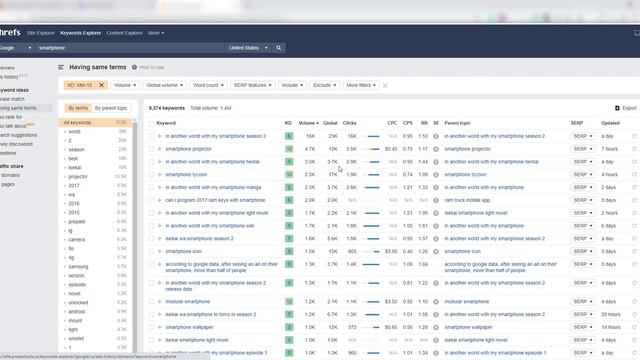Filter by the samsung term
This screenshot has width=640, height=360.
78,267
